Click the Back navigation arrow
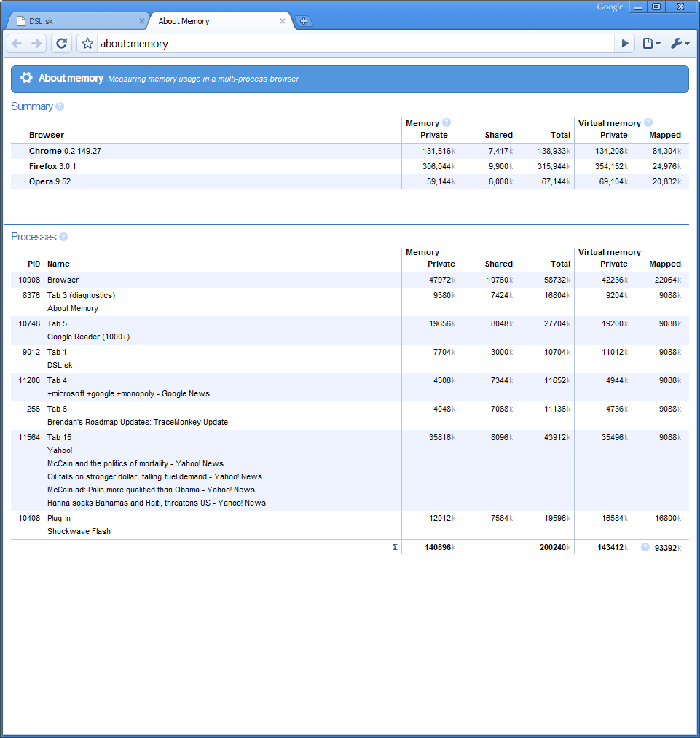 (17, 44)
